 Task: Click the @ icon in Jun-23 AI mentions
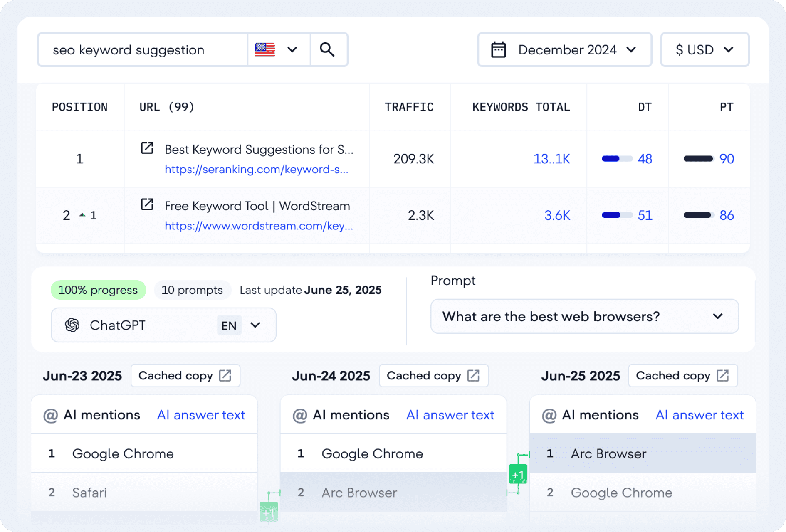point(51,415)
